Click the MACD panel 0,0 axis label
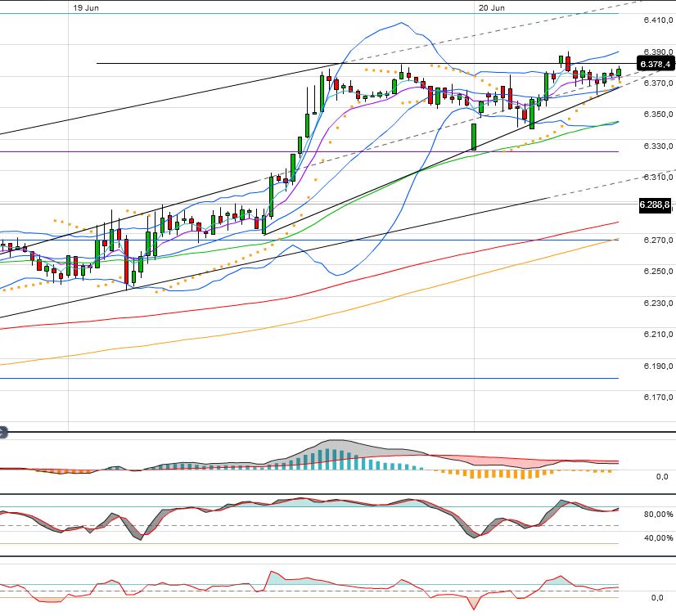This screenshot has height=616, width=676. point(662,476)
